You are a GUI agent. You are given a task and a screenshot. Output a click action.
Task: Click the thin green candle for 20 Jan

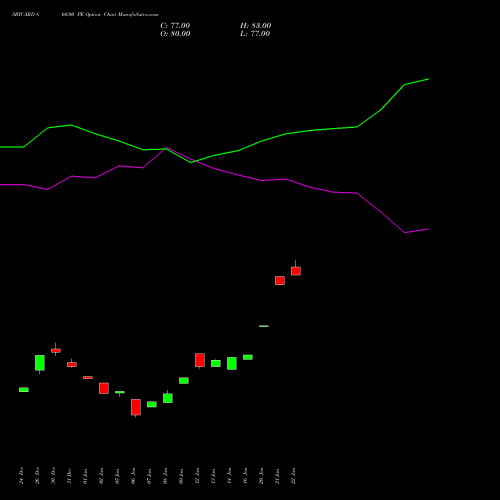[x=264, y=326]
